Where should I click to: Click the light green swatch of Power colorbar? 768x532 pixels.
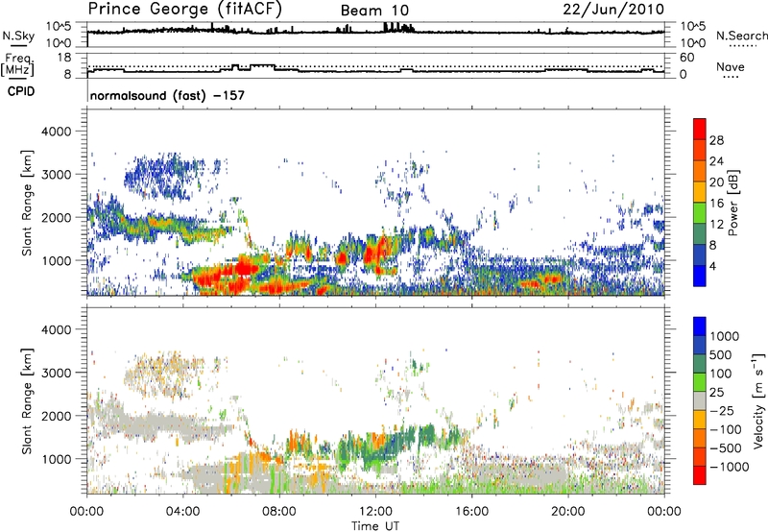tap(700, 213)
